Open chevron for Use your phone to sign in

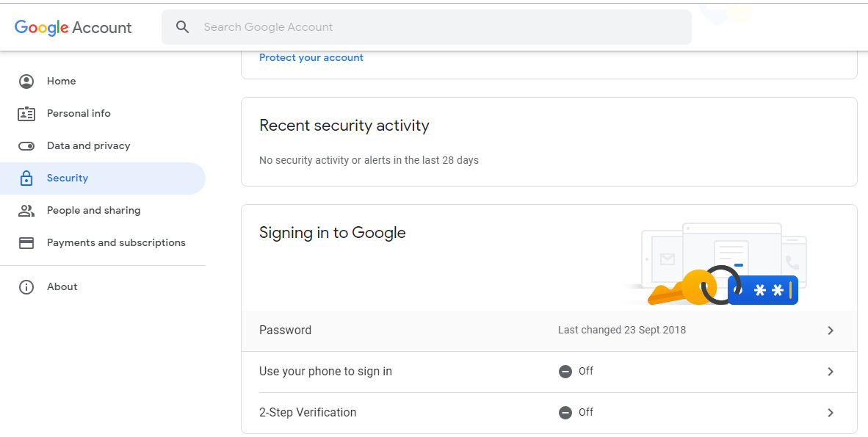click(x=831, y=372)
